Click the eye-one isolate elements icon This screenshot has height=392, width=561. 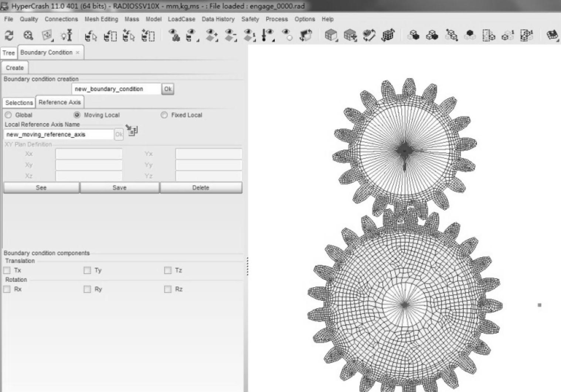pyautogui.click(x=249, y=35)
